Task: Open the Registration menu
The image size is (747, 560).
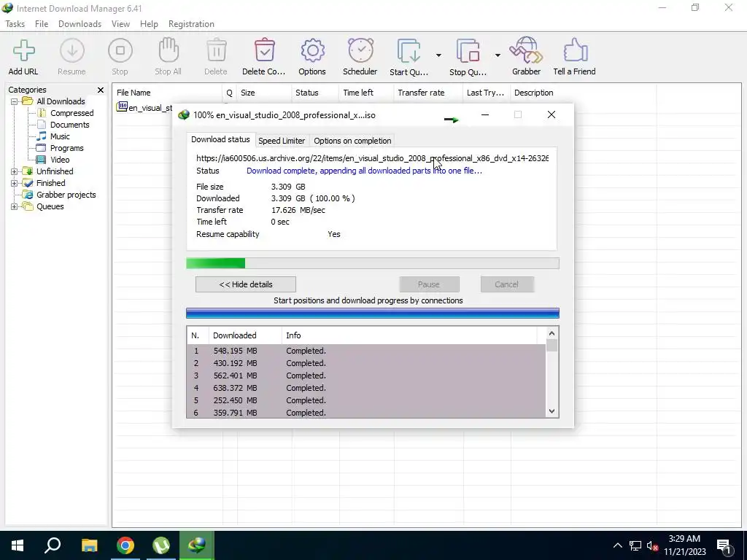Action: click(x=191, y=24)
